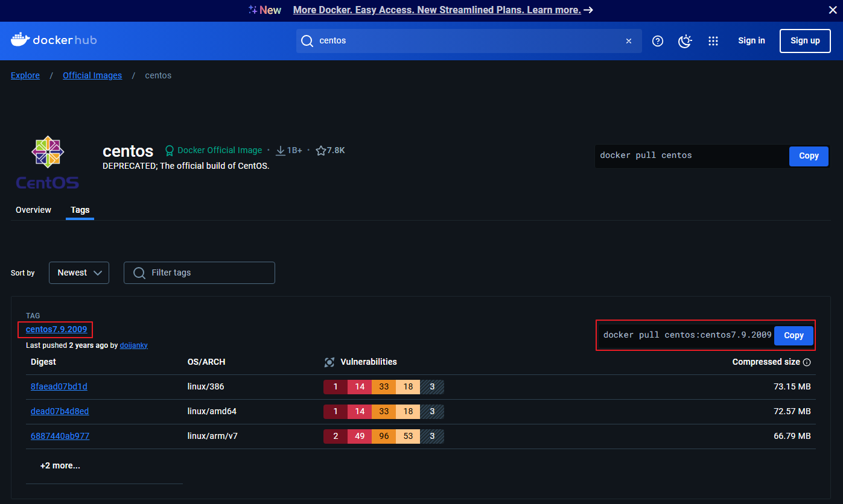
Task: Click the 1B+ downloads icon
Action: pos(281,150)
